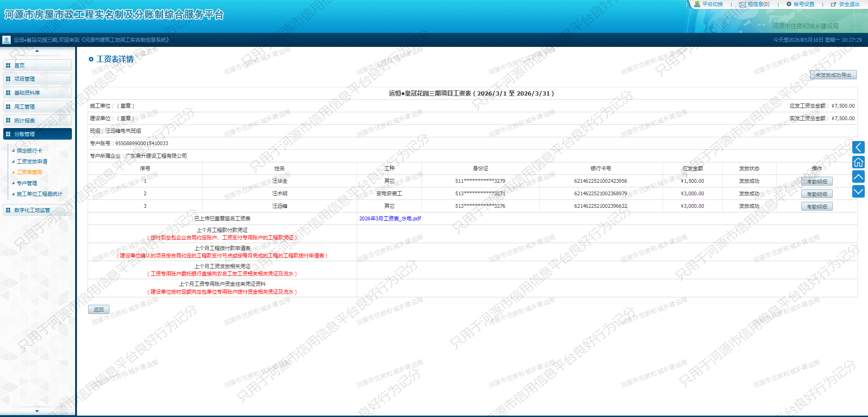Viewport: 868px width, 417px height.
Task: Click the name cell 汪远锋
Action: coord(280,206)
